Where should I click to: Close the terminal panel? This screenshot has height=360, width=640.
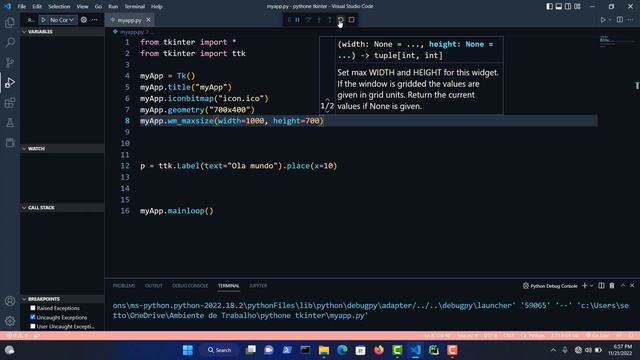[x=632, y=286]
